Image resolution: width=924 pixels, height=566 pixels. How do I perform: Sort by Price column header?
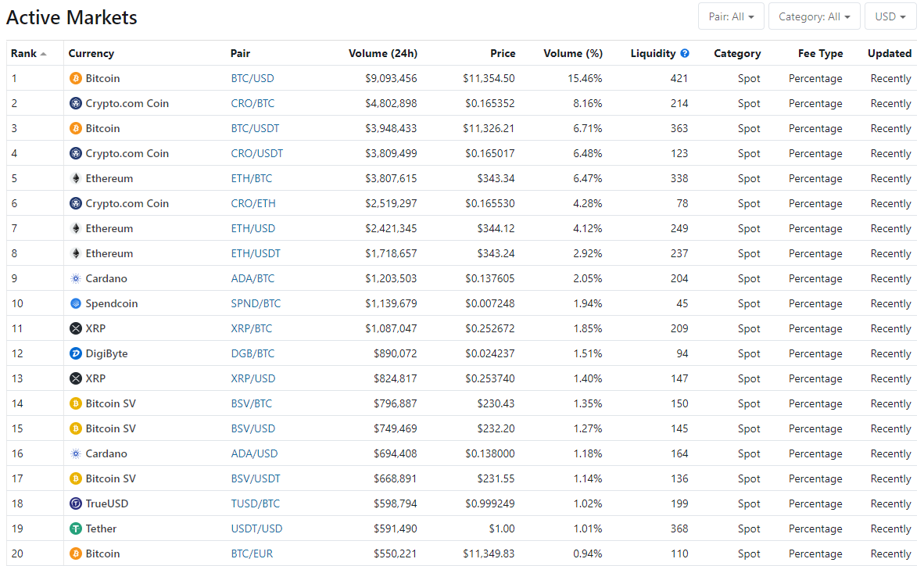pos(503,53)
